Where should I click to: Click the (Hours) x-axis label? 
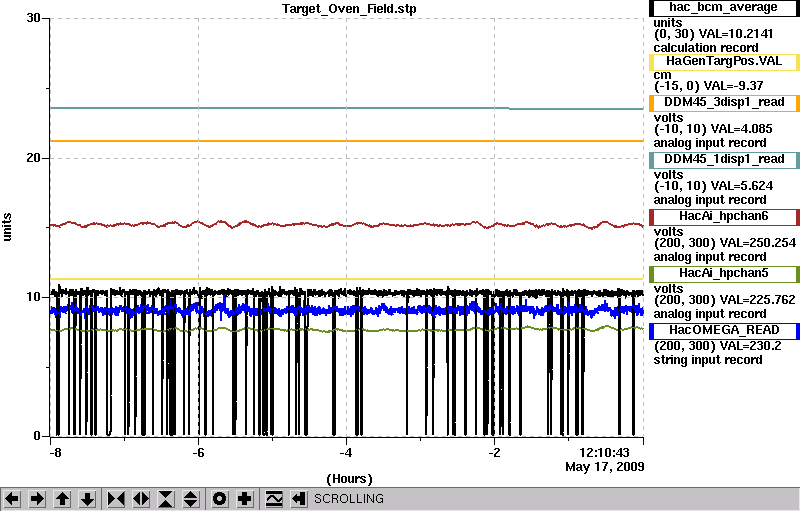(349, 479)
